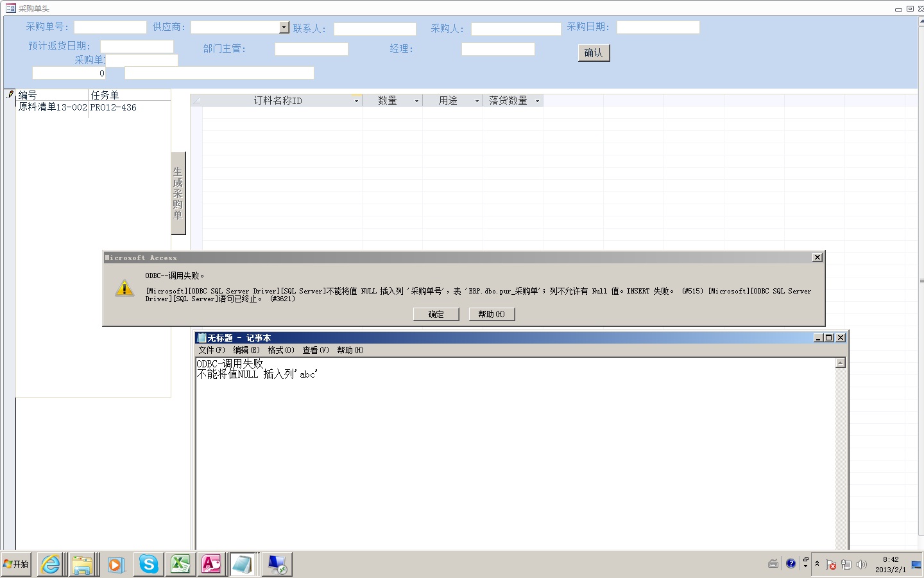Viewport: 924px width, 578px height.
Task: Click the 经理 input field
Action: point(498,49)
